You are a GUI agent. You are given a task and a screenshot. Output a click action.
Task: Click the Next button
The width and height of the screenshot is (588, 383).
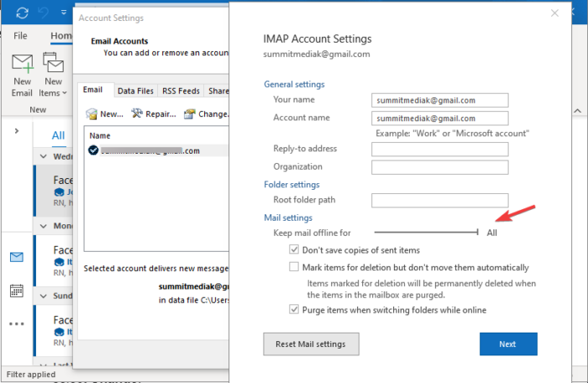tap(507, 344)
